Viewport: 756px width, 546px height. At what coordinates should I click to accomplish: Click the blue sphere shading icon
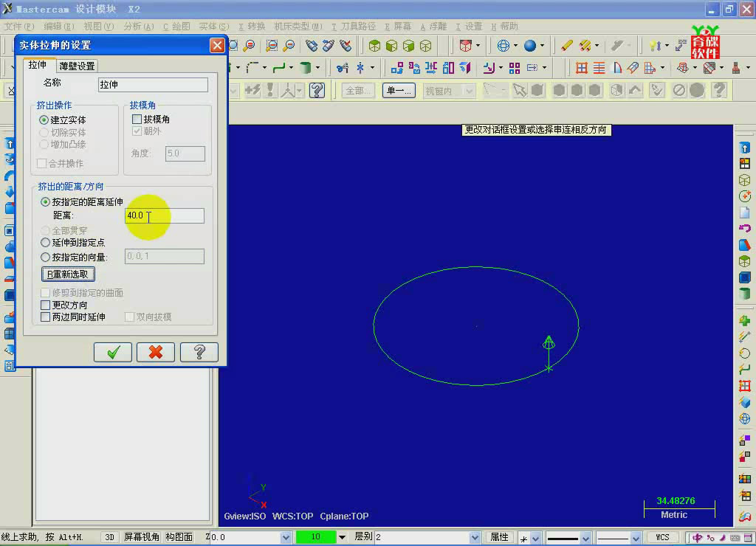530,46
